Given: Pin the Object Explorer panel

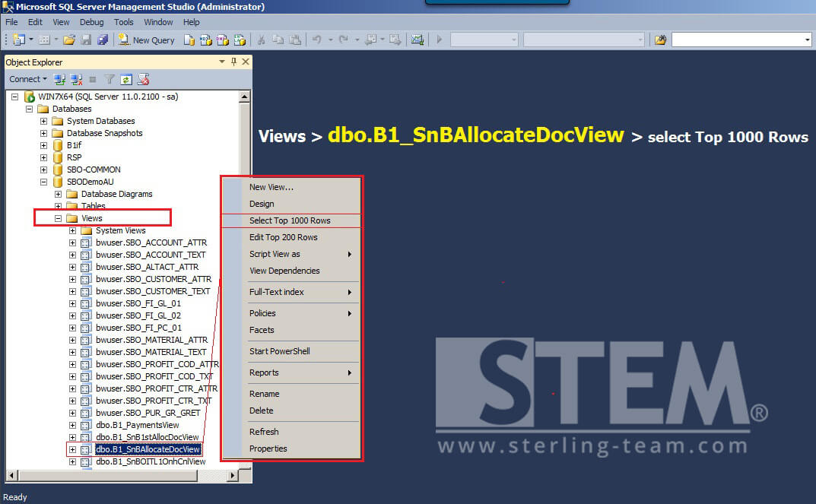Looking at the screenshot, I should point(233,62).
